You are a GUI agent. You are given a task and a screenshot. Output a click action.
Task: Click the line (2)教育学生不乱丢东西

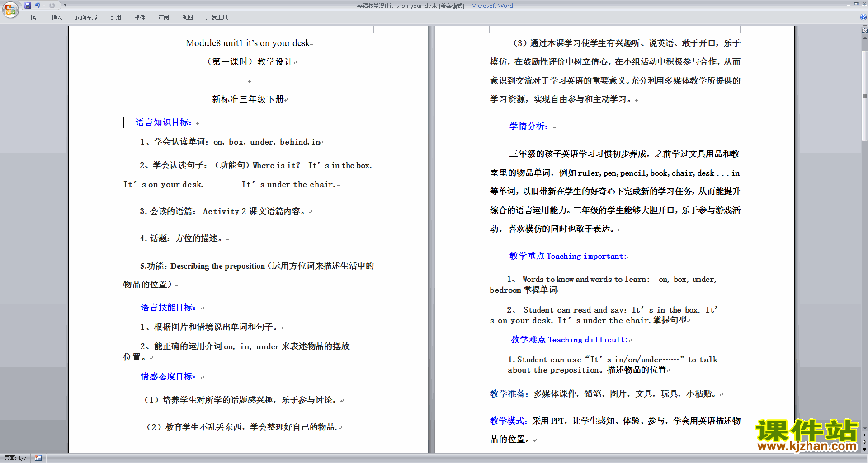tap(241, 427)
